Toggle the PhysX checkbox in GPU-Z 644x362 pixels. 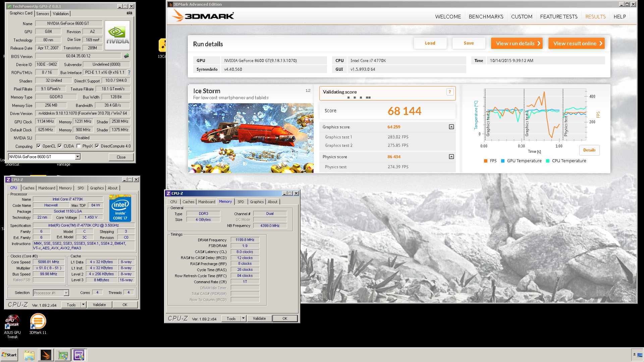coord(78,146)
